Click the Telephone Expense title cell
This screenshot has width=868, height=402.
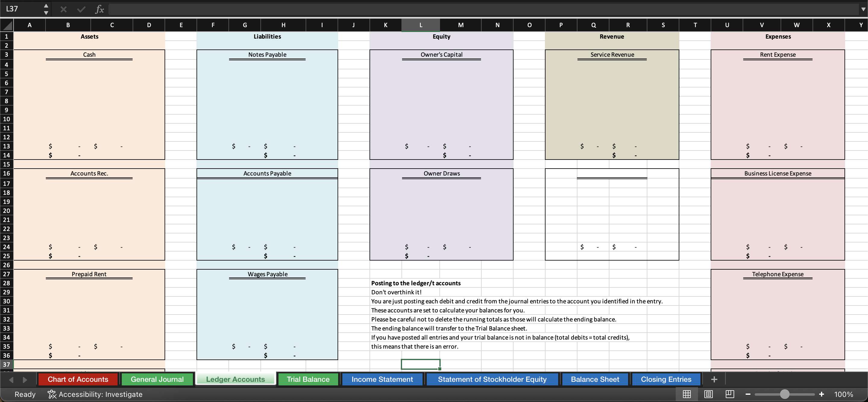tap(778, 274)
